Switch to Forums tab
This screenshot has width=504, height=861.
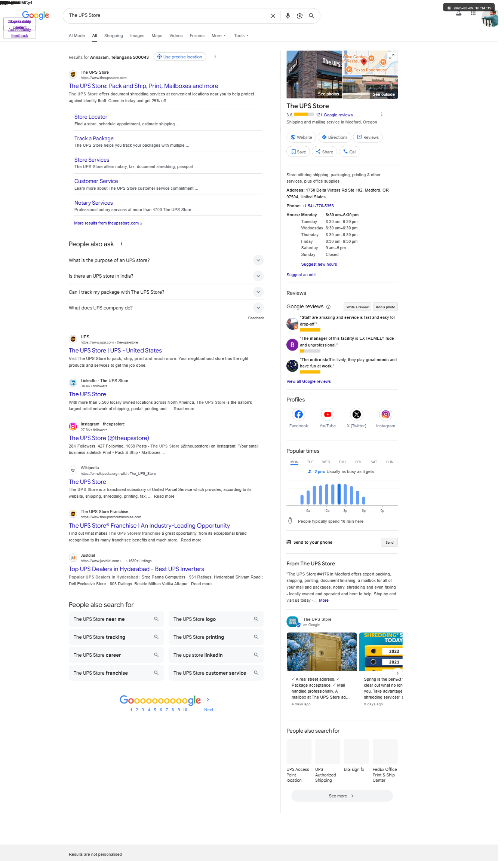pyautogui.click(x=197, y=36)
